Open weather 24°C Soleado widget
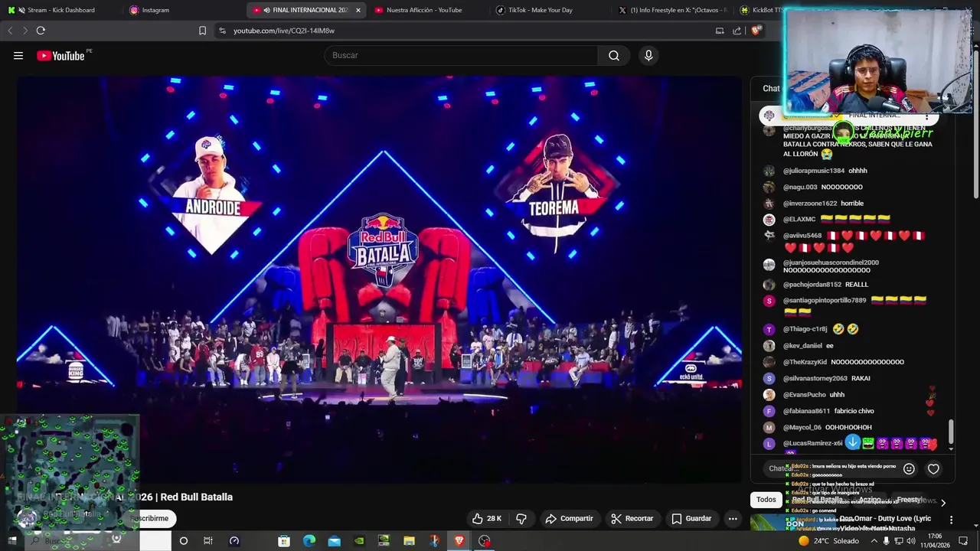 828,540
